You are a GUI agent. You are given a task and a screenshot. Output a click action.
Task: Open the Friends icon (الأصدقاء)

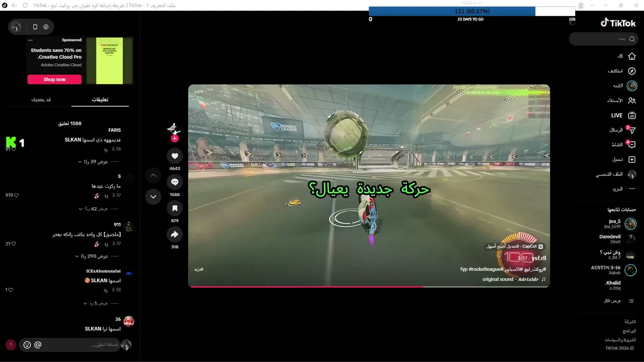pos(632,101)
